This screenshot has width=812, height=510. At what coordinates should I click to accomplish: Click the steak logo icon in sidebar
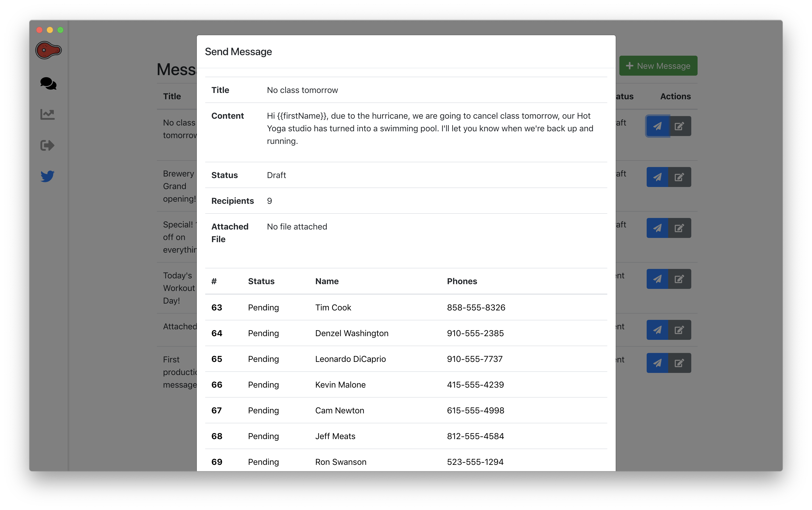(48, 50)
